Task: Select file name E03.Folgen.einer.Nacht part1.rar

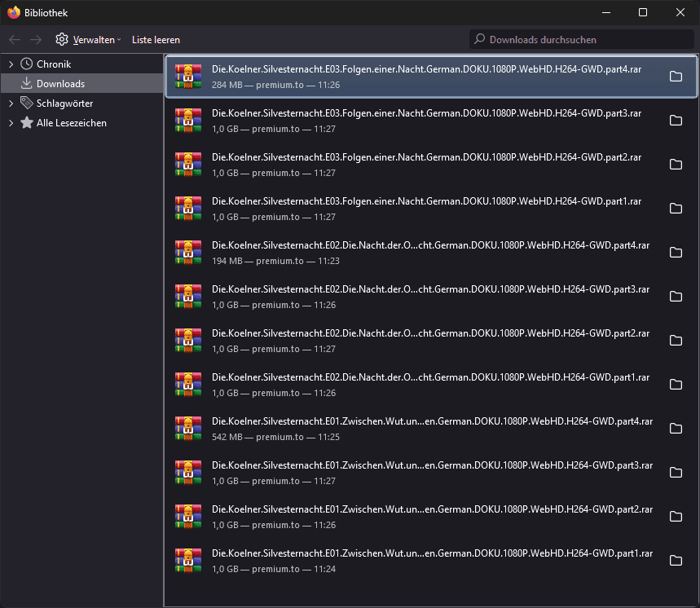Action: (426, 201)
